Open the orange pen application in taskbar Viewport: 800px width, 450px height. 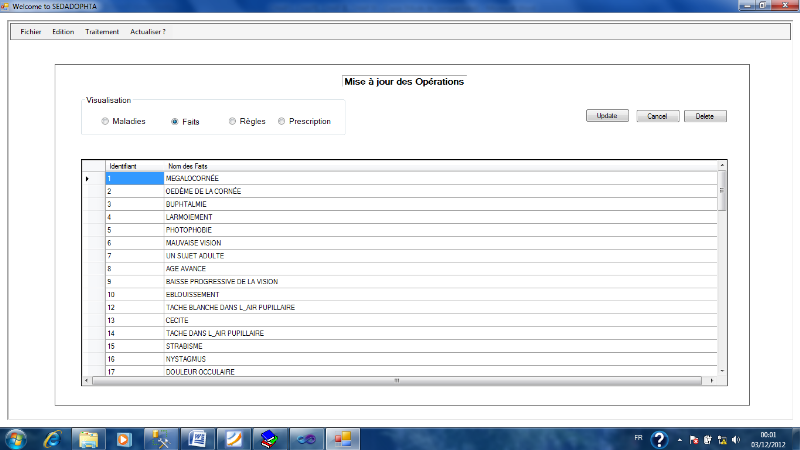pos(234,439)
